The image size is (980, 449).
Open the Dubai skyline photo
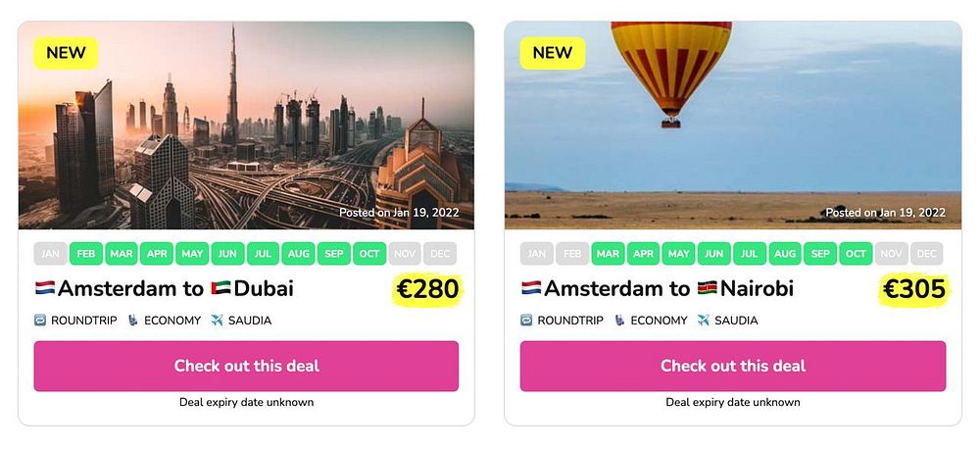coord(246,125)
